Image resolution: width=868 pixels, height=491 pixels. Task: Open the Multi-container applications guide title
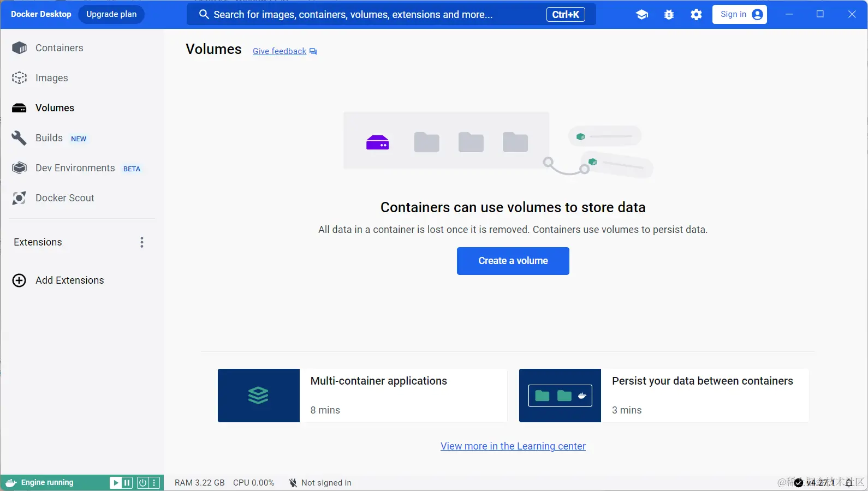[x=378, y=381]
